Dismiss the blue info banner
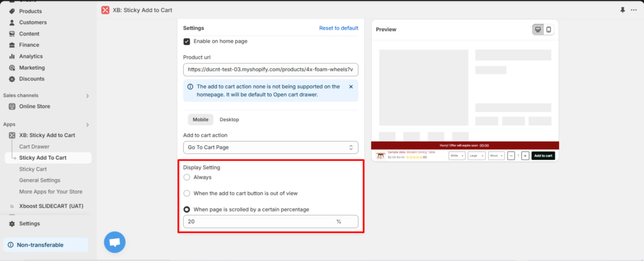The width and height of the screenshot is (644, 261). tap(351, 86)
